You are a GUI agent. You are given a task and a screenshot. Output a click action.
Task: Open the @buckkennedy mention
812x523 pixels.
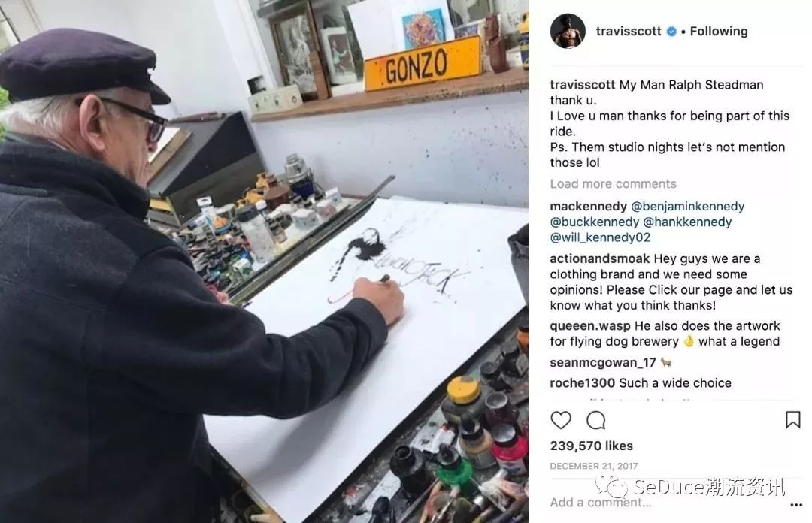tap(595, 222)
